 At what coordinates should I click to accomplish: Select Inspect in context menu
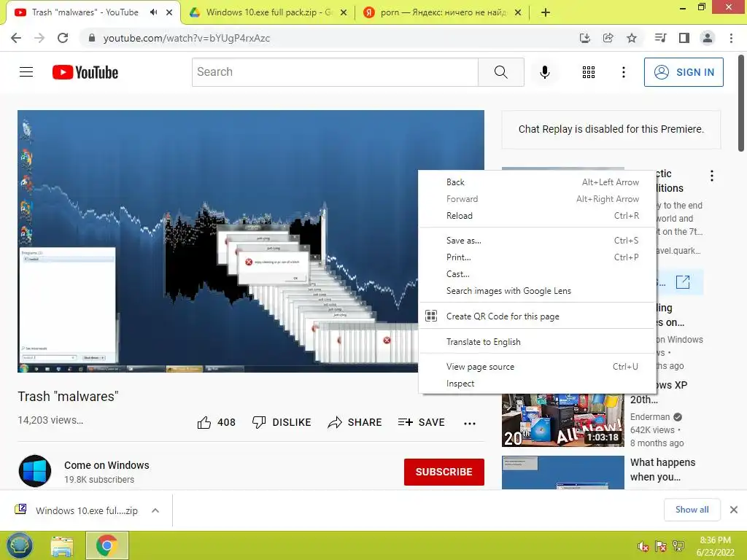pos(538,384)
